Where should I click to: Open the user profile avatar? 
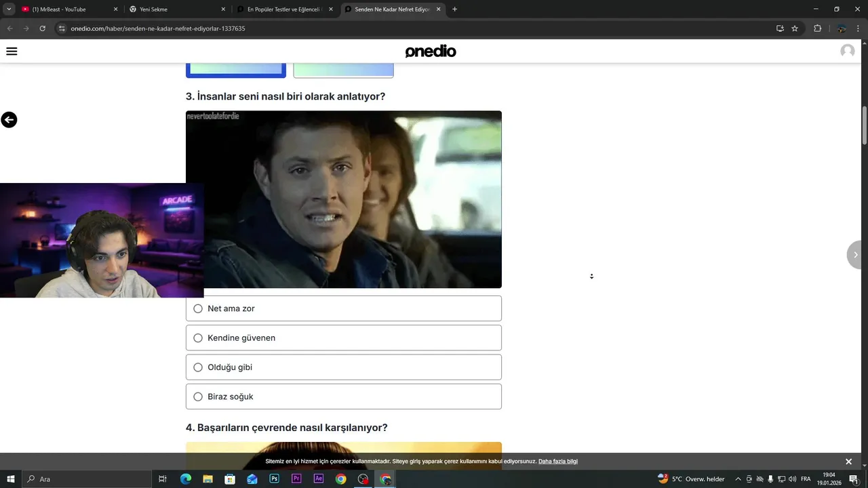[848, 52]
